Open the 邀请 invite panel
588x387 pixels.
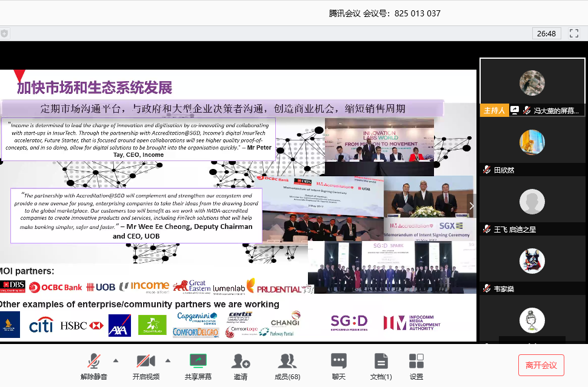pyautogui.click(x=241, y=366)
